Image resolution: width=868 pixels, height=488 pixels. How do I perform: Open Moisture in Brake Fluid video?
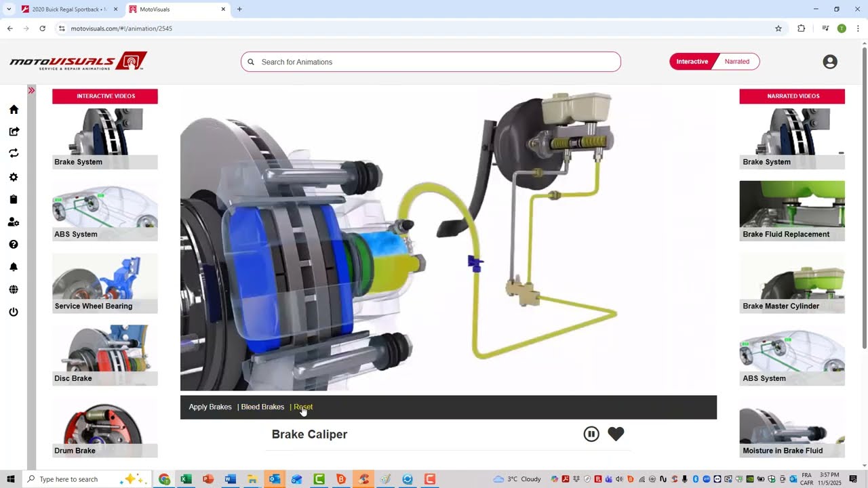click(792, 428)
